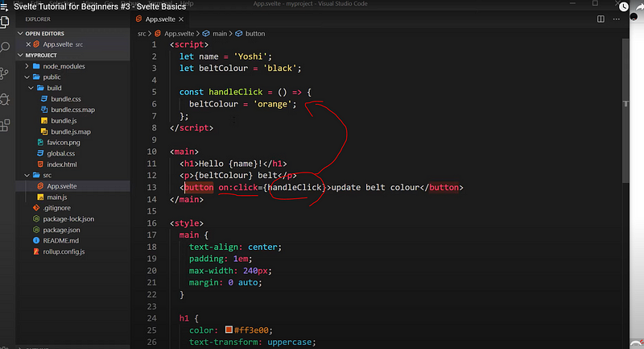The height and width of the screenshot is (349, 644).
Task: Click the Svelte icon on App.svelte tab
Action: [138, 19]
